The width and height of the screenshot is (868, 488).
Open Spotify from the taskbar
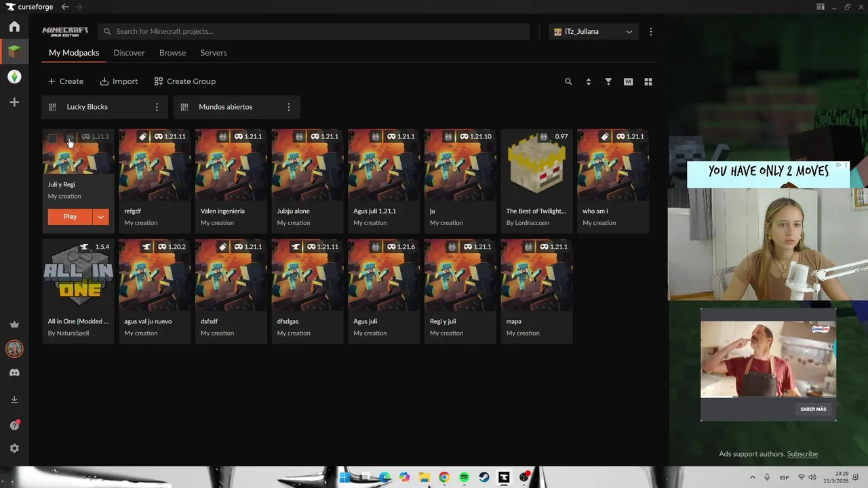click(464, 477)
